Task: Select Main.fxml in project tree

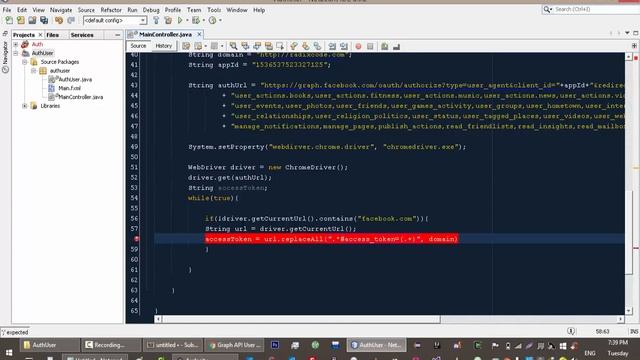Action: point(69,88)
